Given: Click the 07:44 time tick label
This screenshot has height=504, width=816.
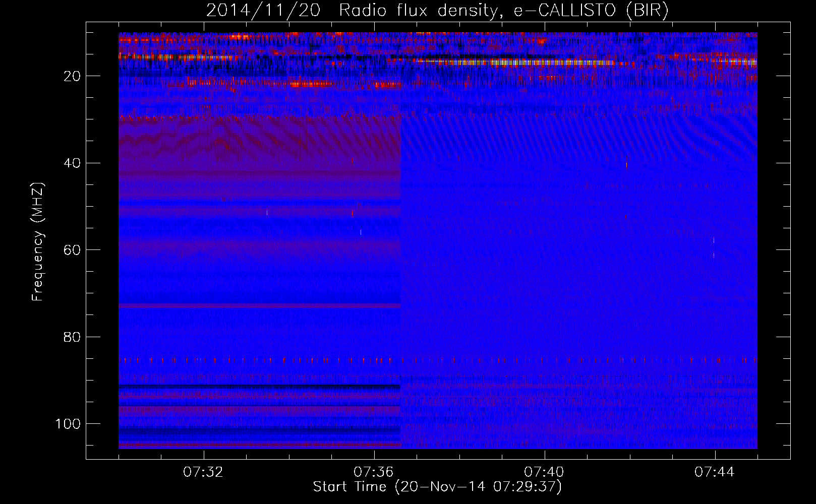Looking at the screenshot, I should coord(715,472).
